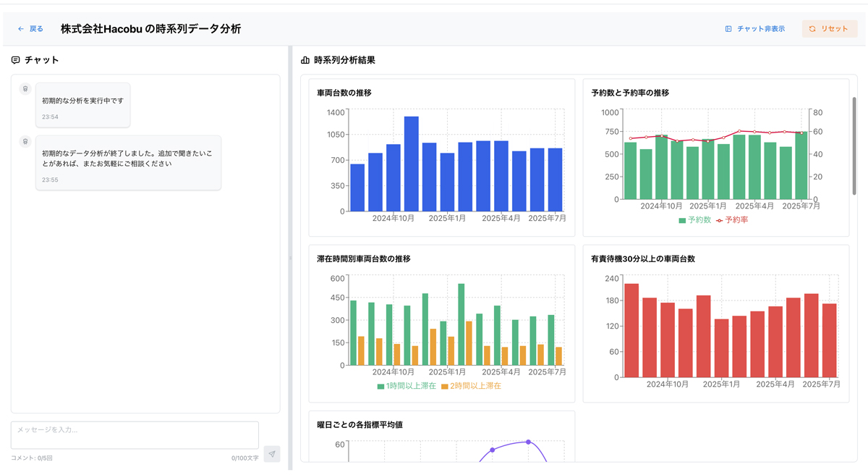Click the reset refresh icon
868x475 pixels.
pos(812,29)
